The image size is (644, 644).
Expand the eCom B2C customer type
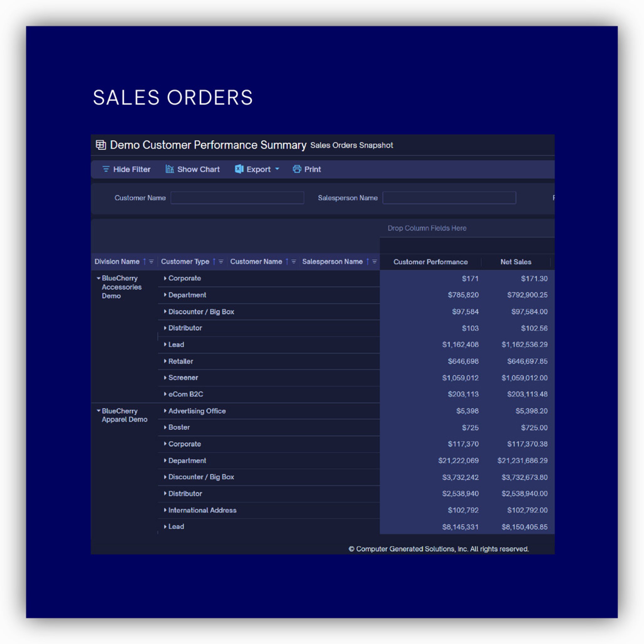pos(165,394)
